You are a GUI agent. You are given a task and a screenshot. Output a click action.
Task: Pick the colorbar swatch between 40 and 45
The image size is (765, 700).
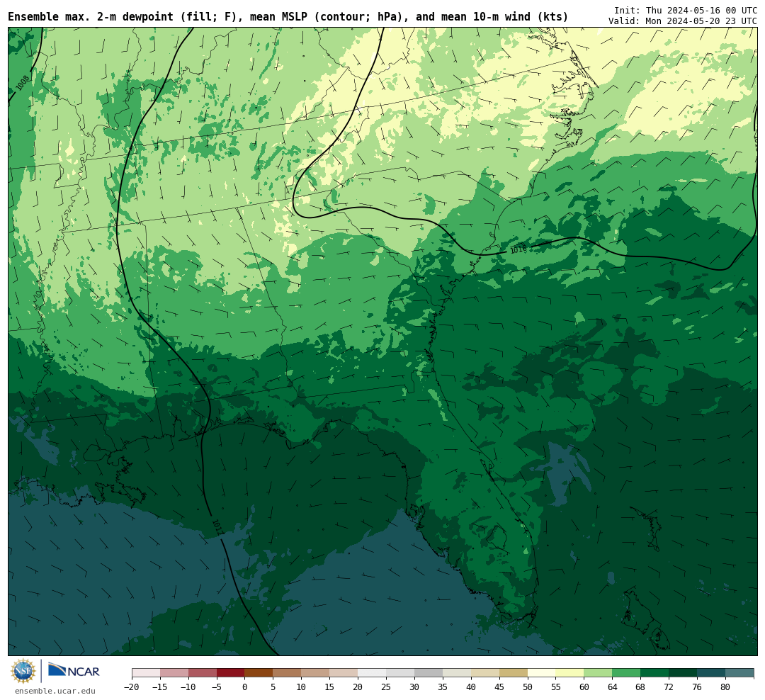coord(485,673)
